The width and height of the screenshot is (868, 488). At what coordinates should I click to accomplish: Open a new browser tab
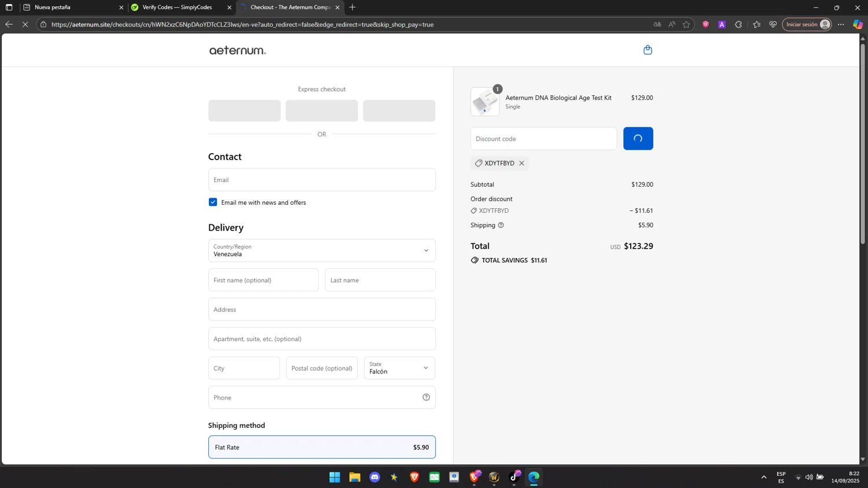point(352,8)
